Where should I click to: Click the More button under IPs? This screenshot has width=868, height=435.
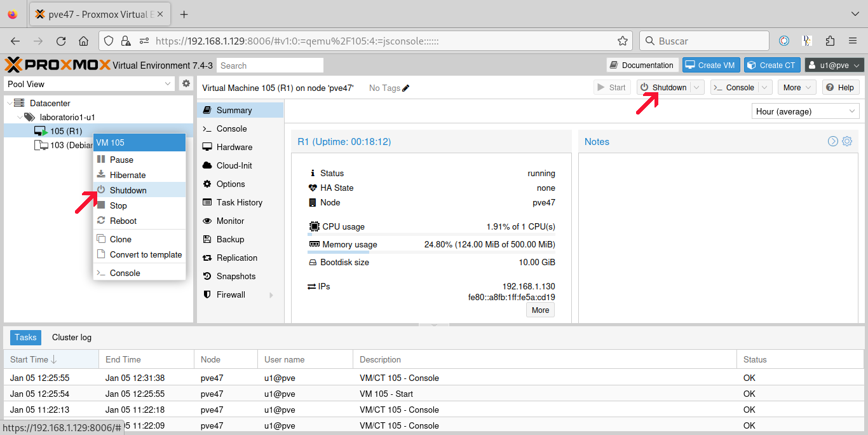pos(540,310)
